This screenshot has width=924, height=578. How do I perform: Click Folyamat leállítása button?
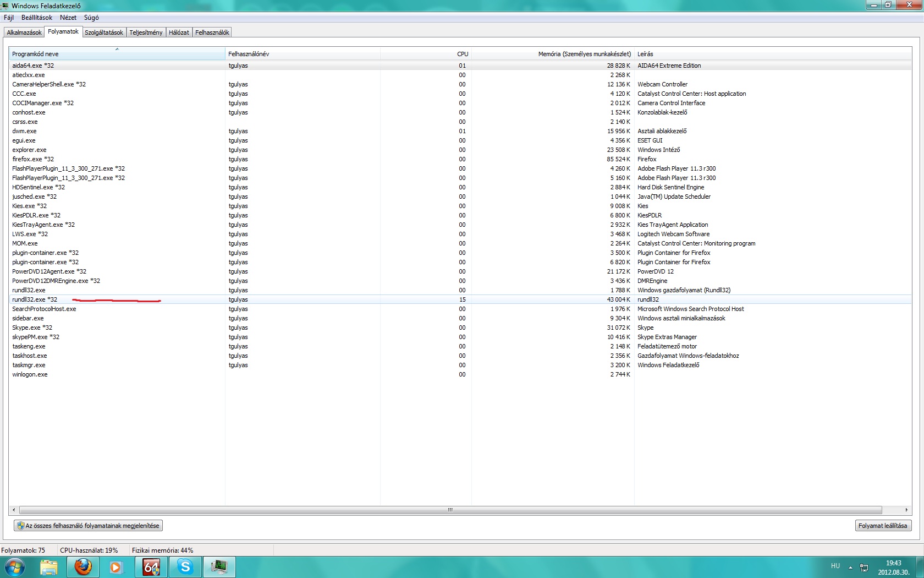coord(883,526)
